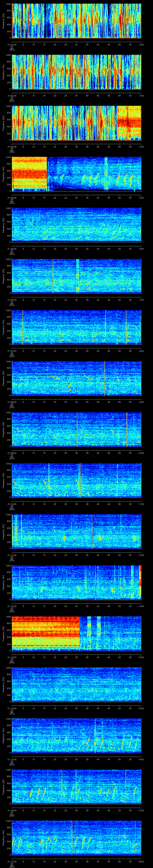The image size is (153, 868).
Task: Click the '21:03:00' start time label
Action: 12,147
